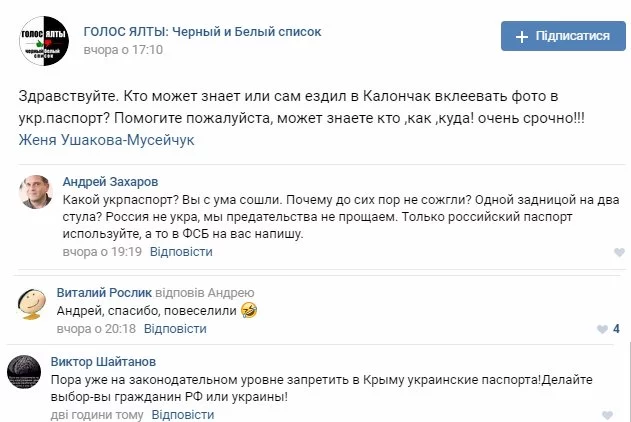This screenshot has height=422, width=631.
Task: Open Виталий Рослик name link
Action: click(x=104, y=293)
